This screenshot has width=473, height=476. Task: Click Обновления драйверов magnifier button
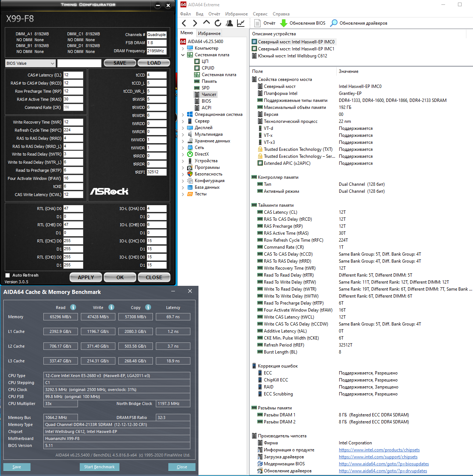click(x=359, y=23)
